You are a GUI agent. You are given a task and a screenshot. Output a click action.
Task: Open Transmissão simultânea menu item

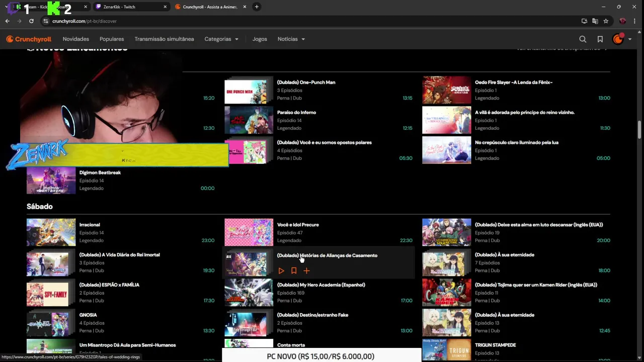(x=164, y=39)
